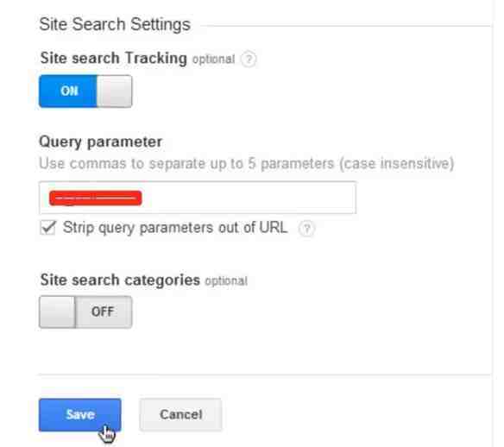Click the Query parameter label

(x=101, y=142)
